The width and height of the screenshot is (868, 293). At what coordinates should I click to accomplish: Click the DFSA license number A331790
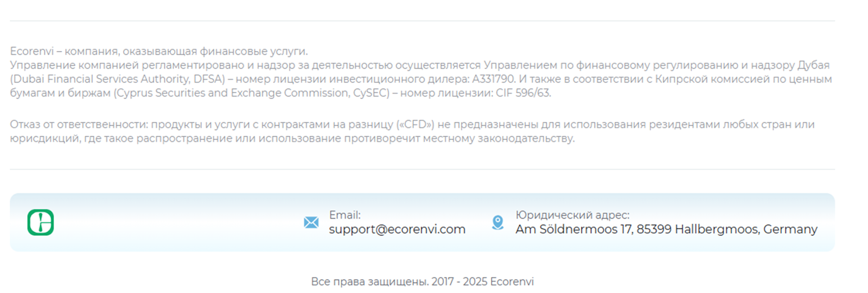[x=493, y=79]
